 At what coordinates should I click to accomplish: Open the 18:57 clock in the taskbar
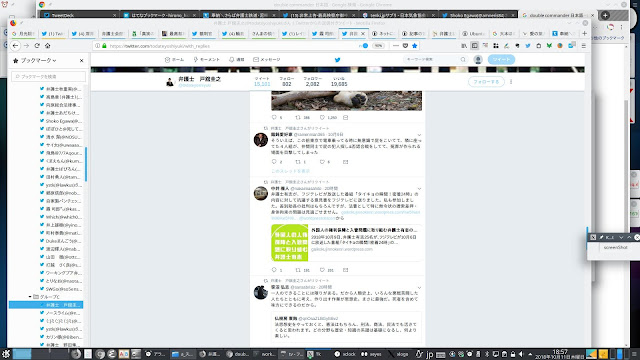[x=560, y=354]
